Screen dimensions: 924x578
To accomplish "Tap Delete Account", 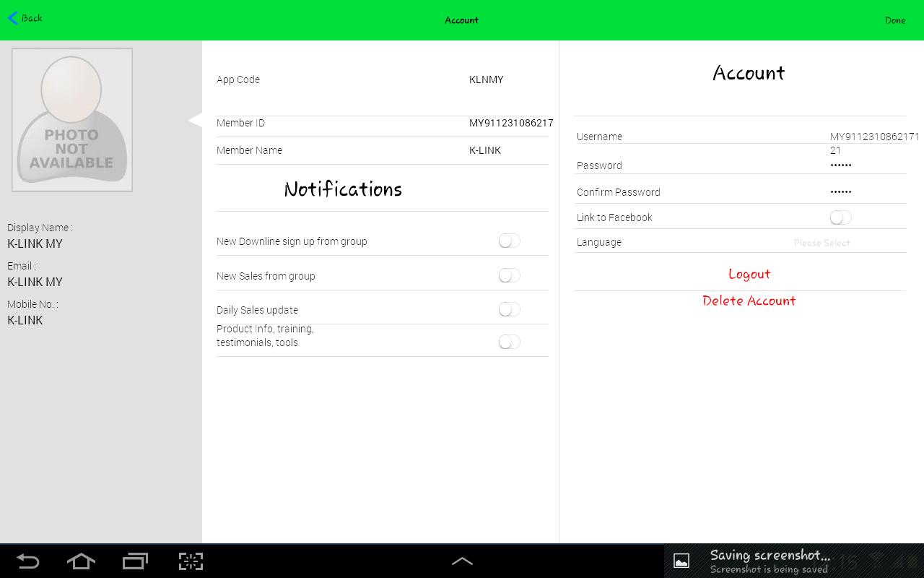I will pyautogui.click(x=749, y=301).
